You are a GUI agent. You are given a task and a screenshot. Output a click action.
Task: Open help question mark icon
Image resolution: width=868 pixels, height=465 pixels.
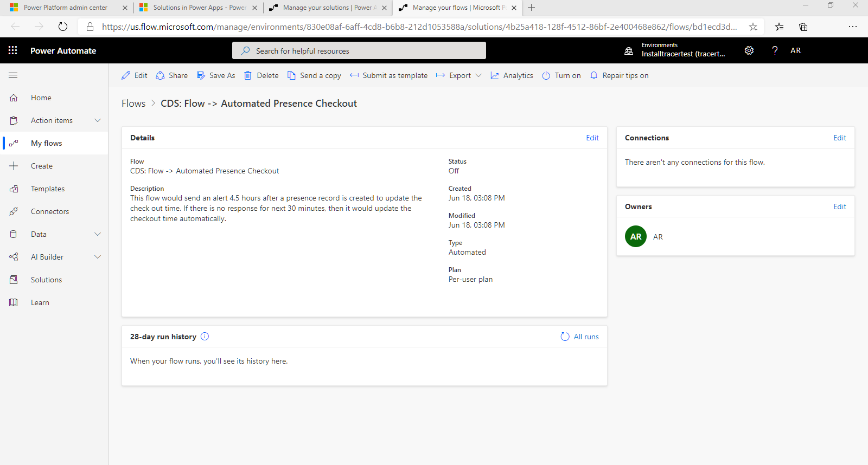click(775, 50)
